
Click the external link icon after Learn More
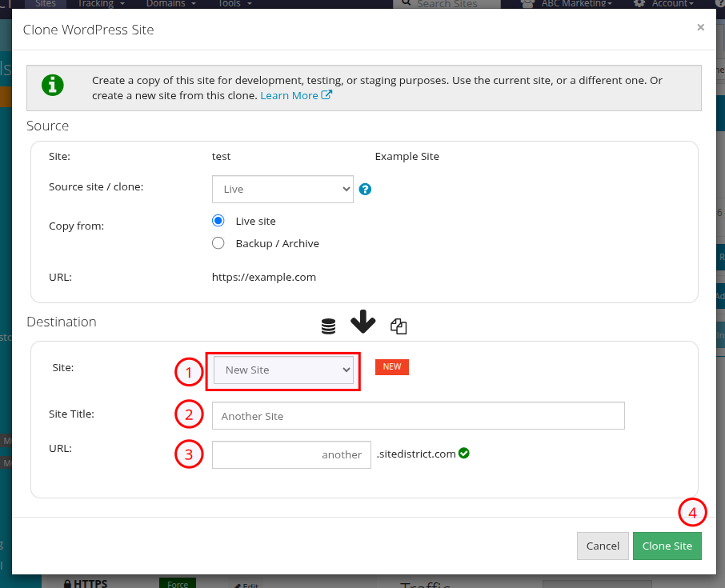pyautogui.click(x=327, y=95)
